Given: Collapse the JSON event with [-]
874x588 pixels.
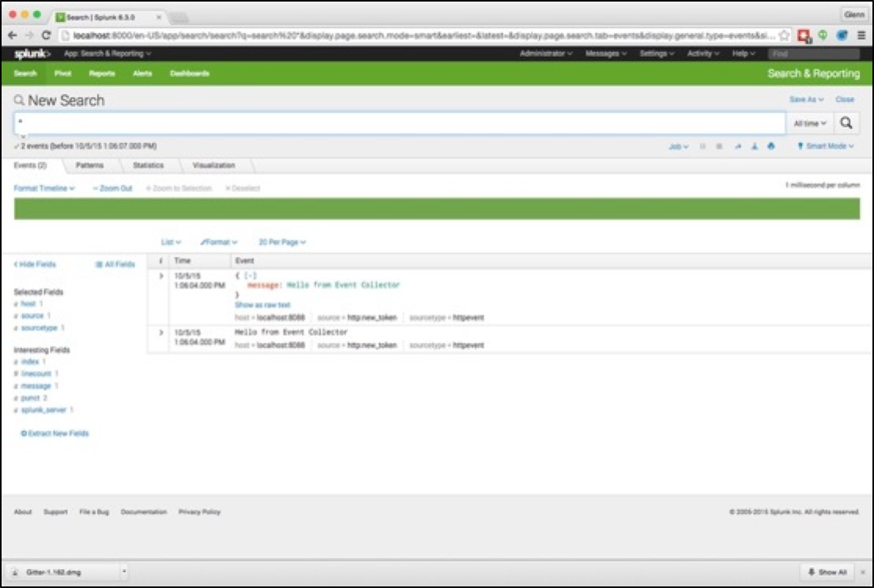Looking at the screenshot, I should tap(251, 276).
